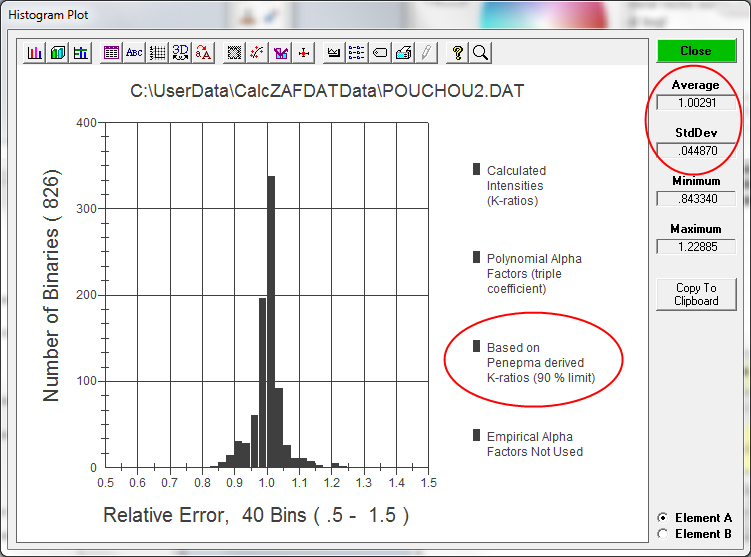
Task: Open the data grid editor icon
Action: [111, 53]
